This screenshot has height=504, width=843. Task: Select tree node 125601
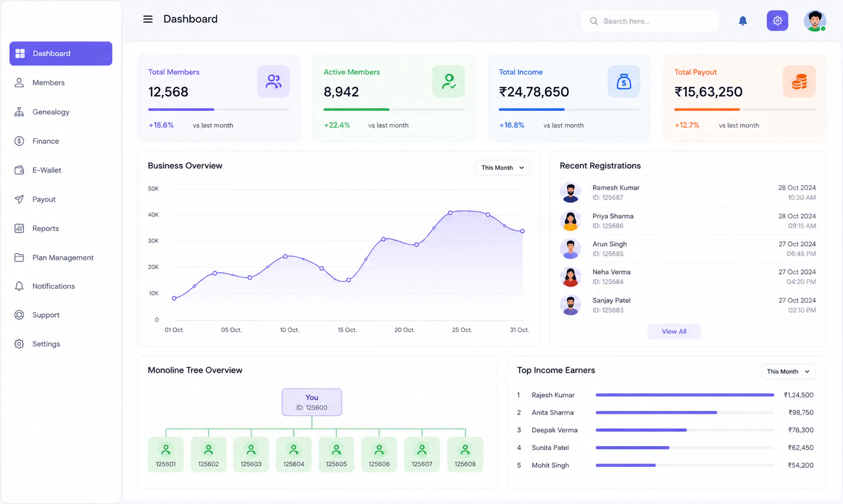(x=166, y=454)
